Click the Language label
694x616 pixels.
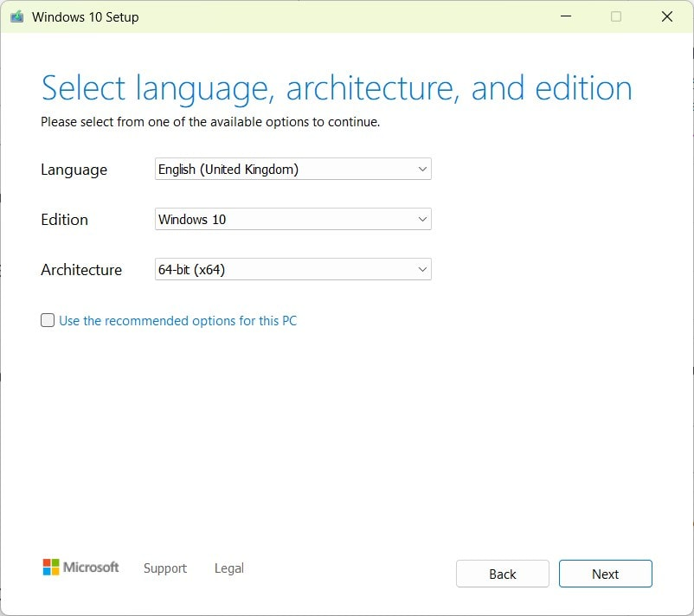click(x=74, y=170)
